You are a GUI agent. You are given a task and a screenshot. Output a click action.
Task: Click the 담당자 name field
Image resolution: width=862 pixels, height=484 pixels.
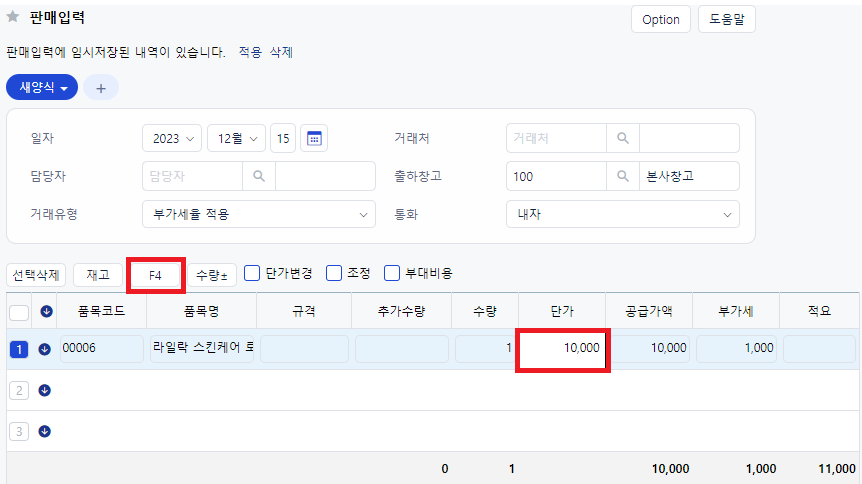[x=325, y=176]
